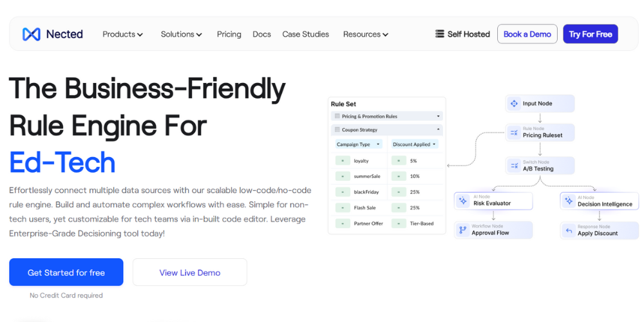Image resolution: width=644 pixels, height=322 pixels.
Task: Click the Nected logo icon
Action: [31, 34]
